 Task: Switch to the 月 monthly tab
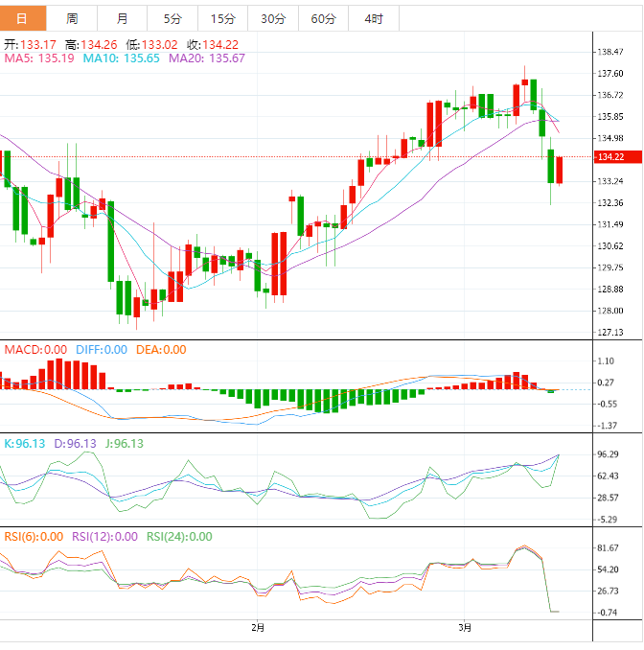coord(123,18)
